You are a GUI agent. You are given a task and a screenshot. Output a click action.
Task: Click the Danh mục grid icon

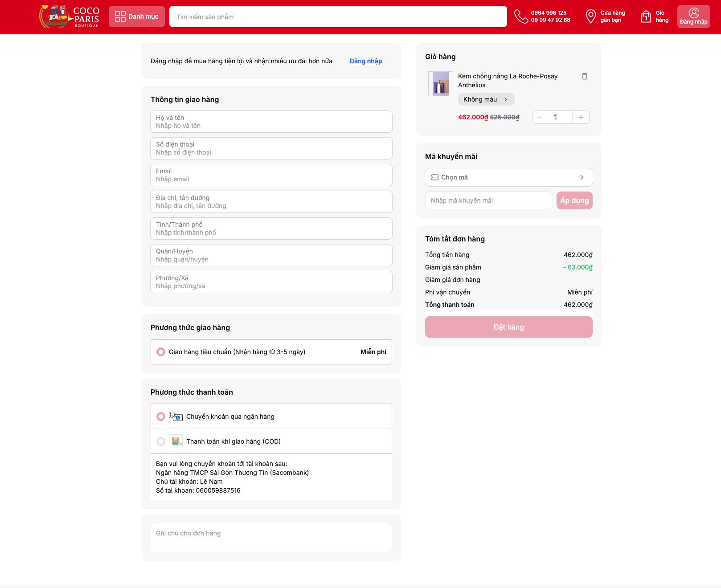click(x=120, y=16)
